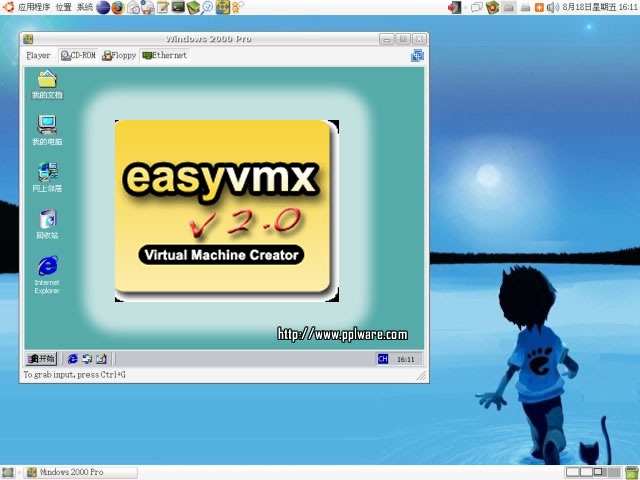This screenshot has width=640, height=480.
Task: Select the 网上邻居 Network Neighborhood desktop icon
Action: [x=47, y=177]
